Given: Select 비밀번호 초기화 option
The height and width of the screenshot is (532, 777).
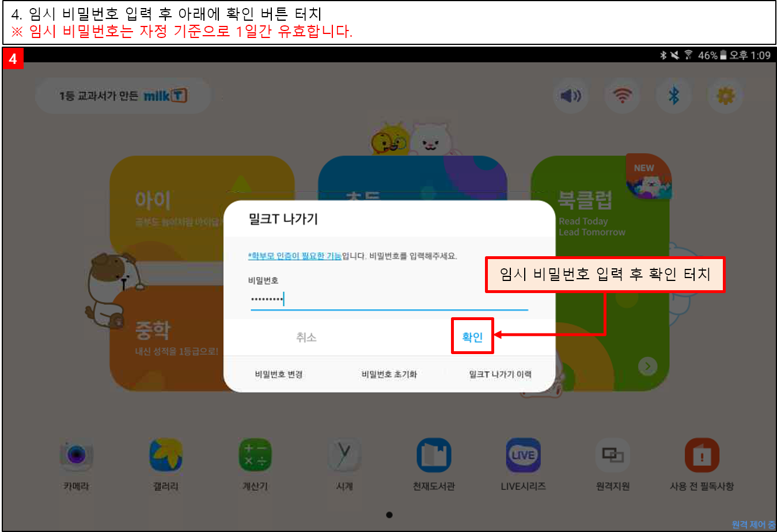Looking at the screenshot, I should click(x=389, y=374).
